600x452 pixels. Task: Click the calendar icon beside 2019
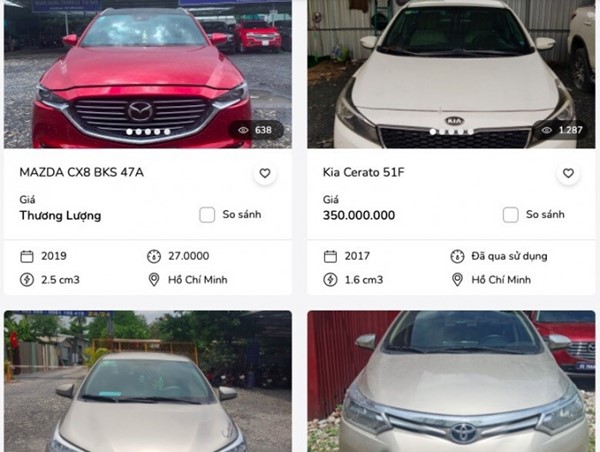(x=27, y=256)
